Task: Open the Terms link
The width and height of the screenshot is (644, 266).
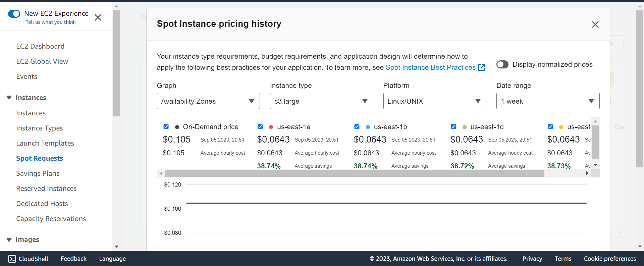Action: 563,259
